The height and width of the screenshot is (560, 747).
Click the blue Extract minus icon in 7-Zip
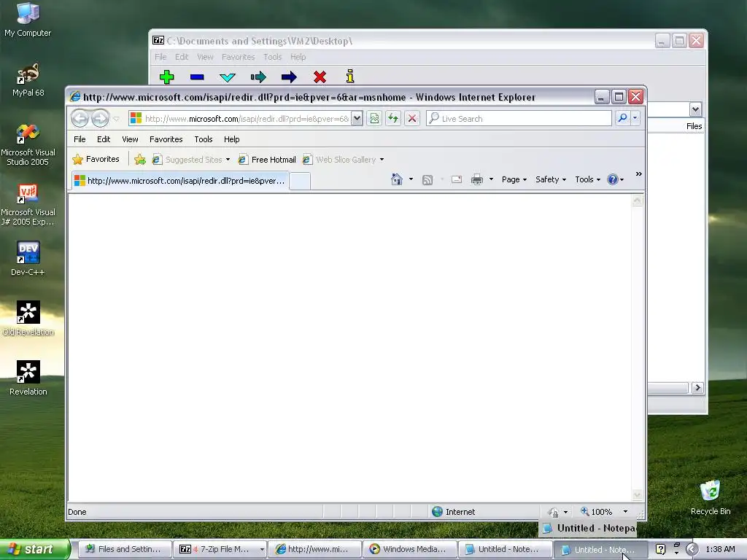click(197, 77)
